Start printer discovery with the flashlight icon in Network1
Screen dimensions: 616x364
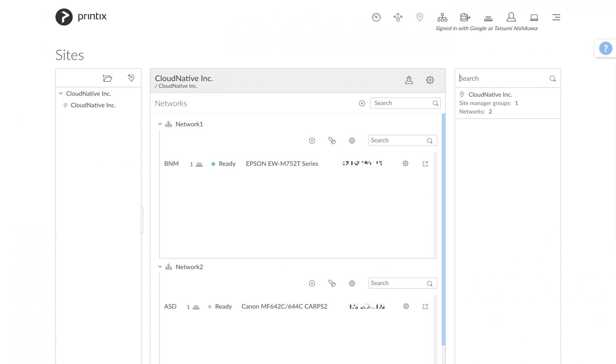pos(332,140)
